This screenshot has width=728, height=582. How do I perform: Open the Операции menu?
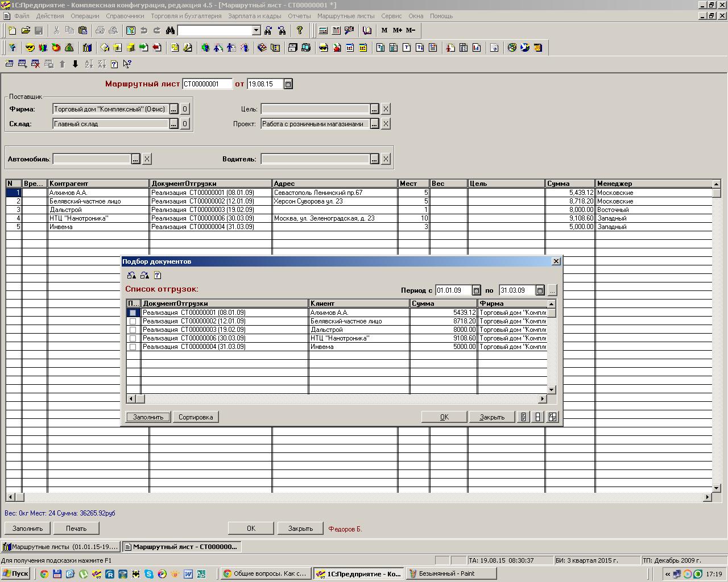pyautogui.click(x=85, y=16)
